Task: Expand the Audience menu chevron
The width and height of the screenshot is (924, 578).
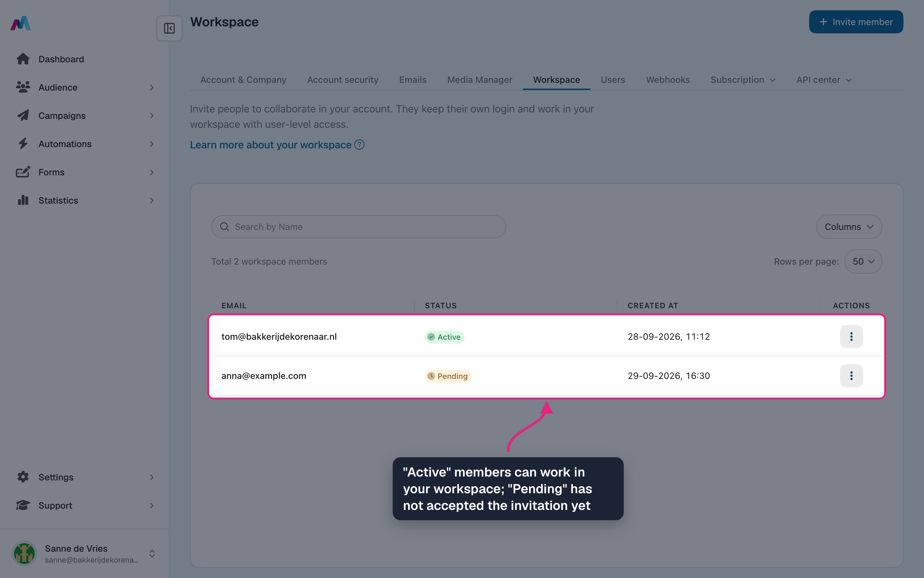Action: (151, 88)
